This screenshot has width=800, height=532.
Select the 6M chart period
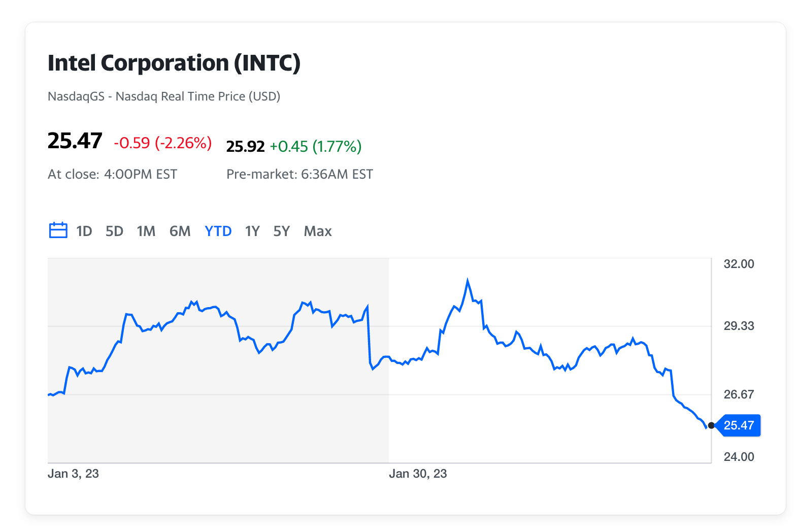[x=180, y=231]
